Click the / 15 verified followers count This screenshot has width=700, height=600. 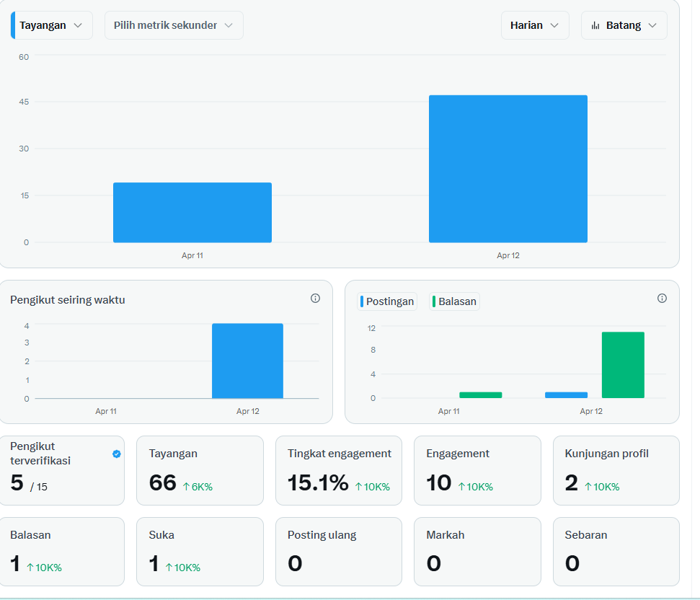[39, 487]
